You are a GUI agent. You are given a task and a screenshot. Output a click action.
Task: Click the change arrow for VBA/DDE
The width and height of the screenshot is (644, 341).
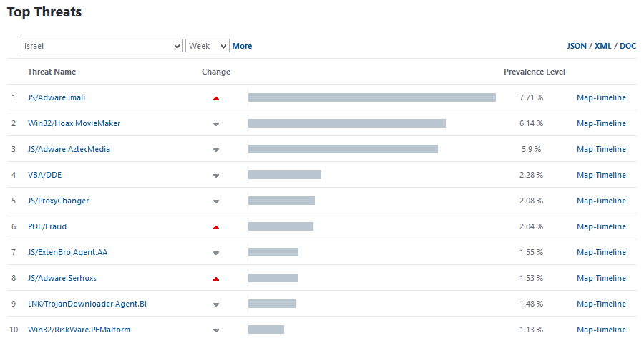(x=216, y=176)
